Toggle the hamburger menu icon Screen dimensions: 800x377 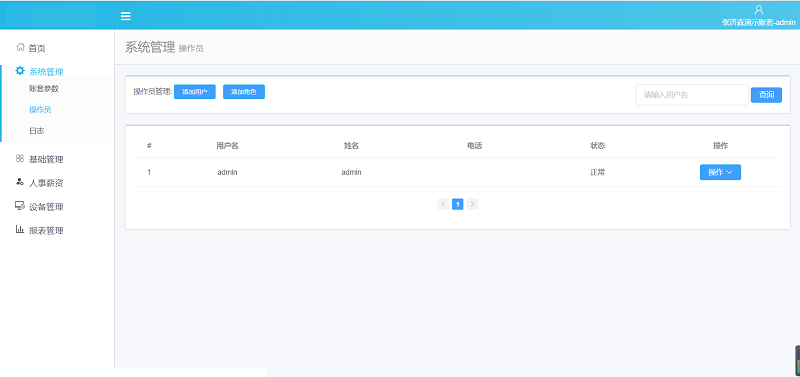pyautogui.click(x=126, y=16)
